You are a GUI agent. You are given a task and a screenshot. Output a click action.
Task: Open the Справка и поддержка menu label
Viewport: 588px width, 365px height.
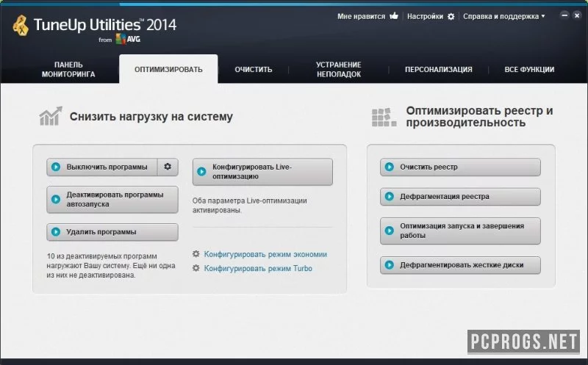pos(501,16)
